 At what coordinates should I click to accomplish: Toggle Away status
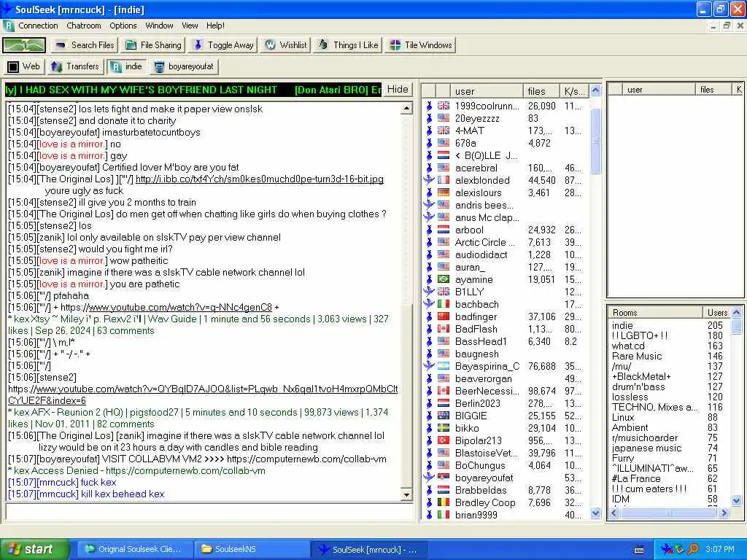coord(223,45)
